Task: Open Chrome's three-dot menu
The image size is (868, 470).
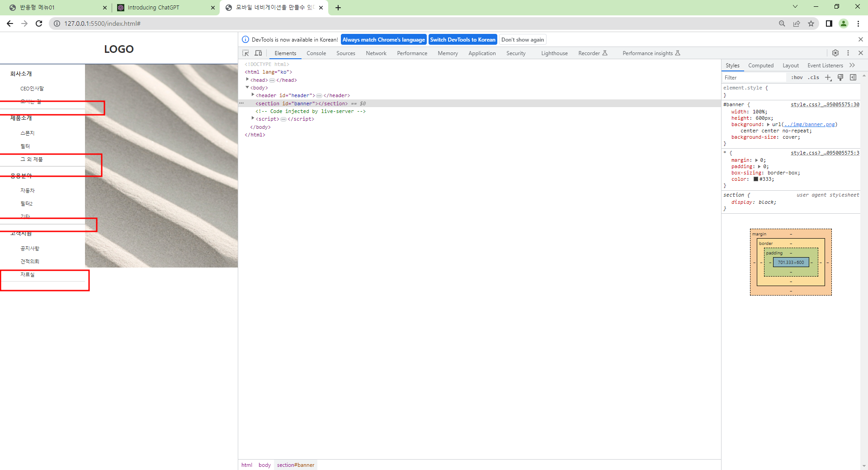Action: click(858, 23)
